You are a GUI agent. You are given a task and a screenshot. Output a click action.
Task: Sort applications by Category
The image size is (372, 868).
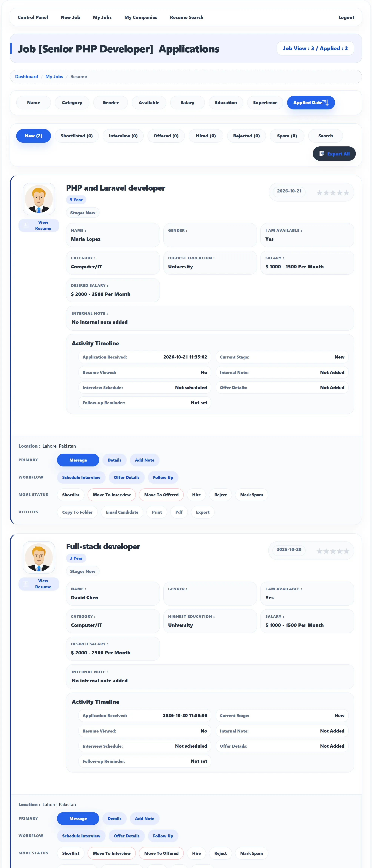tap(72, 102)
